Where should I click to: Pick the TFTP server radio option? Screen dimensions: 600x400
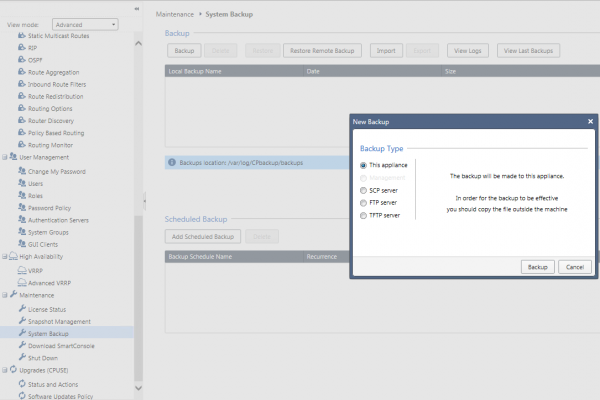pos(363,215)
